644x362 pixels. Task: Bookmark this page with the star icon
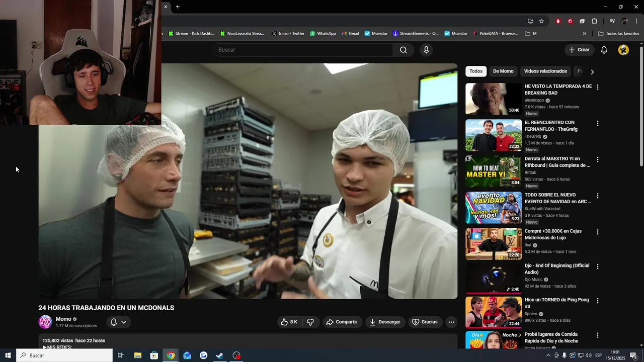coord(541,21)
